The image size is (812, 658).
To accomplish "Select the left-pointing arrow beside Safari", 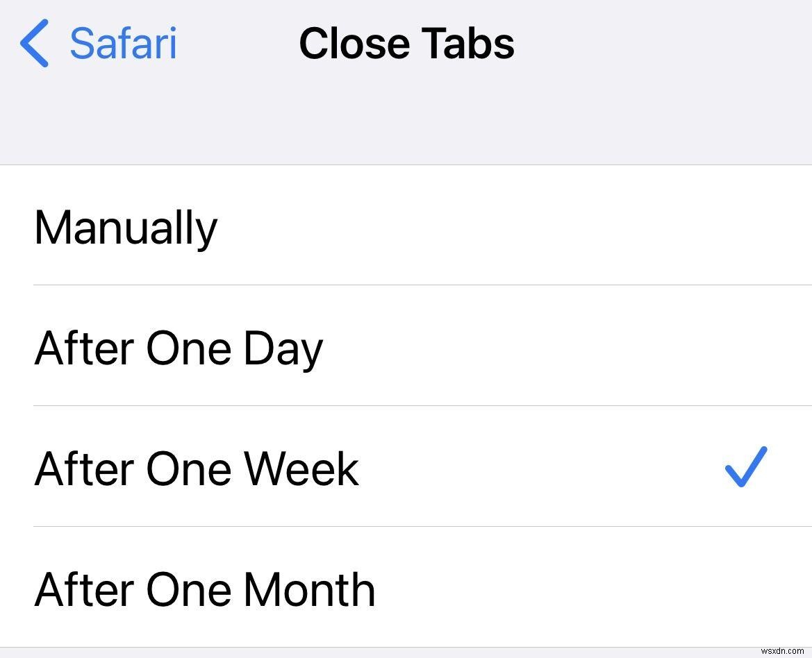I will point(33,43).
